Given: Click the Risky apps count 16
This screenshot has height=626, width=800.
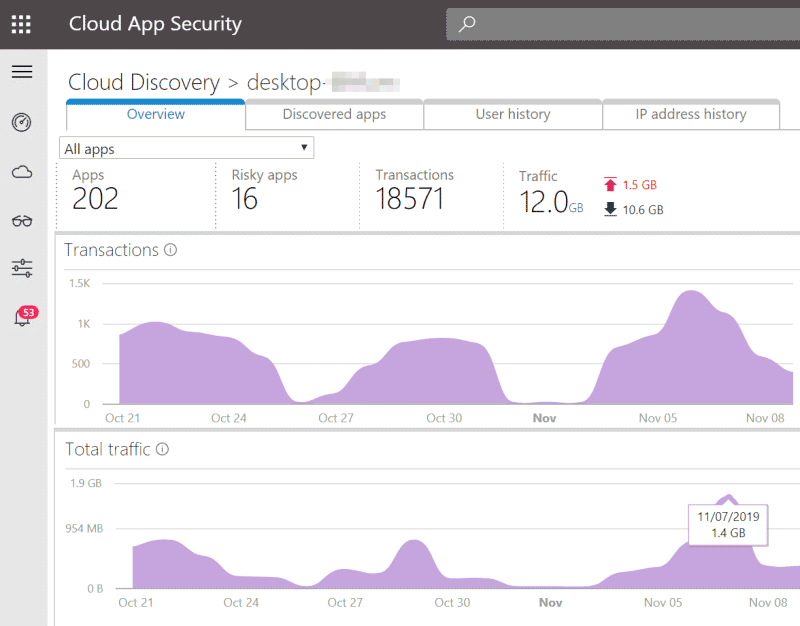Looking at the screenshot, I should pyautogui.click(x=244, y=199).
